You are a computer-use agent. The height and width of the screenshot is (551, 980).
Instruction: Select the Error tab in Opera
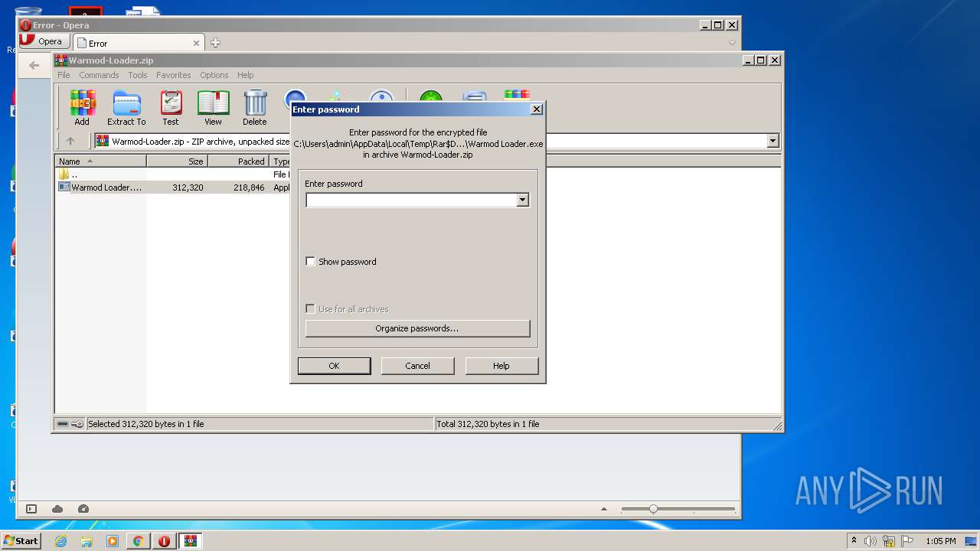[139, 43]
